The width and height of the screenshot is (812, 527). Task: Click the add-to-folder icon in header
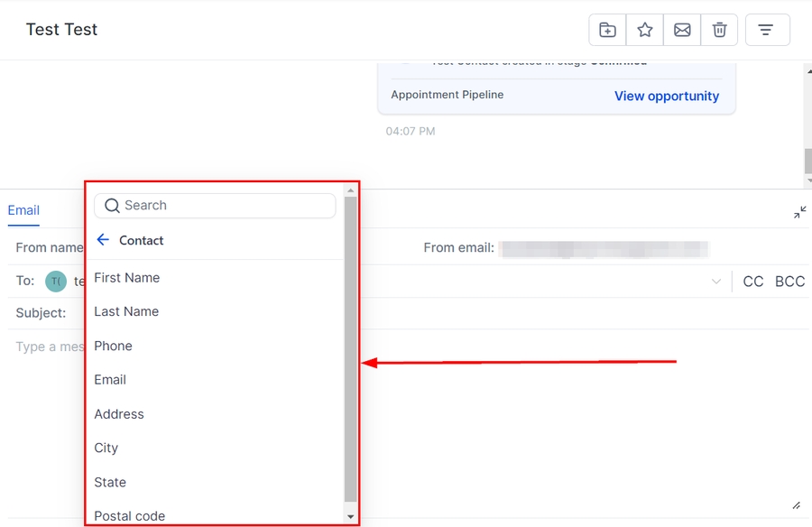pyautogui.click(x=607, y=30)
